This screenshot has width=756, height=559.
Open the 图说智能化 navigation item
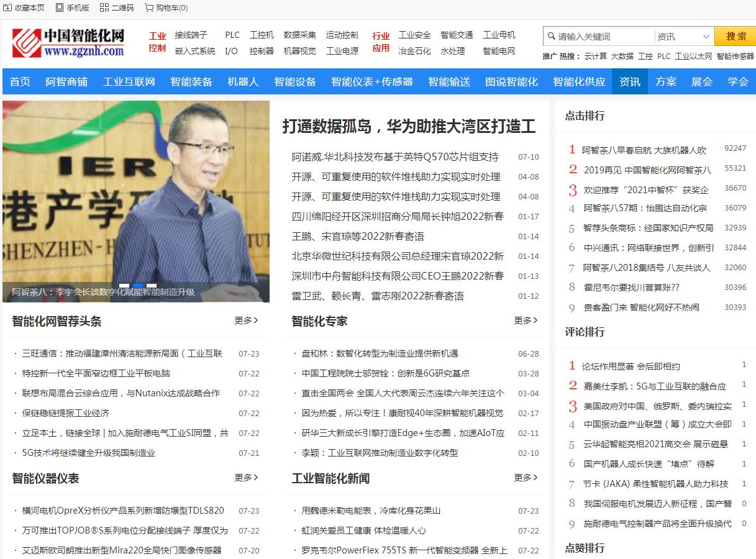pyautogui.click(x=511, y=81)
